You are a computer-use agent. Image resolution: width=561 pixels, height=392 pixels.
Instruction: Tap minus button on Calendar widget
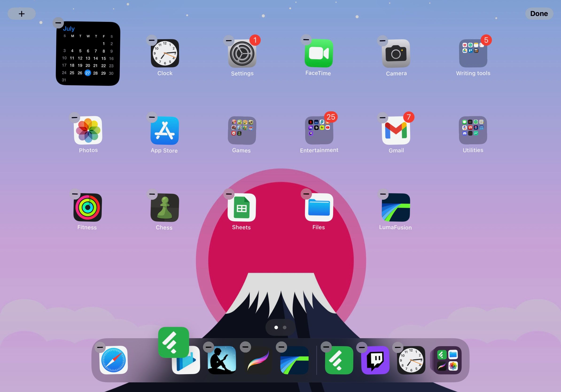tap(58, 23)
